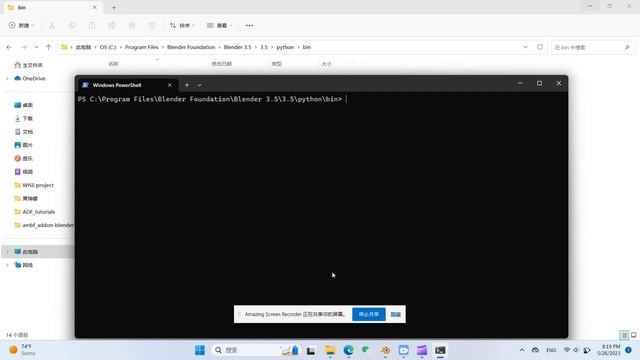Open the Sort dropdown
Image resolution: width=640 pixels, height=360 pixels.
coord(182,25)
